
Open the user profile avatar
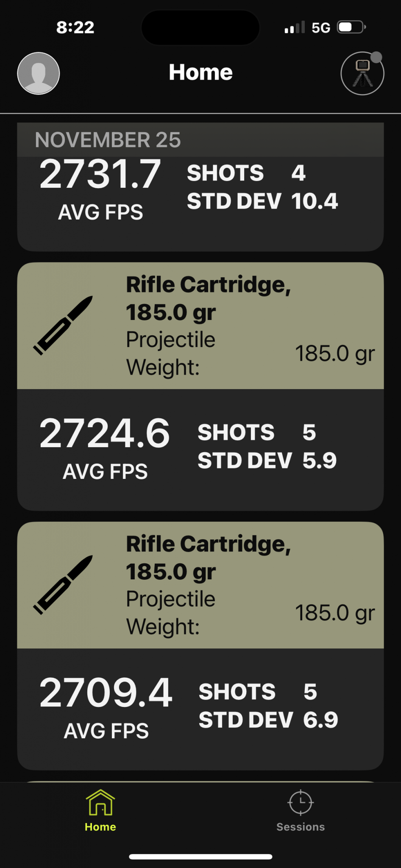click(x=38, y=73)
